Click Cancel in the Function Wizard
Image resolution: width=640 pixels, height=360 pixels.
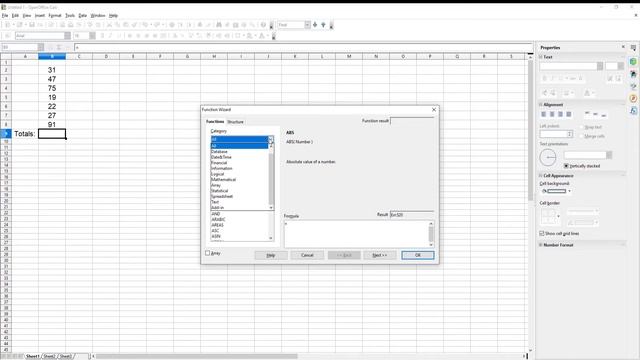307,255
